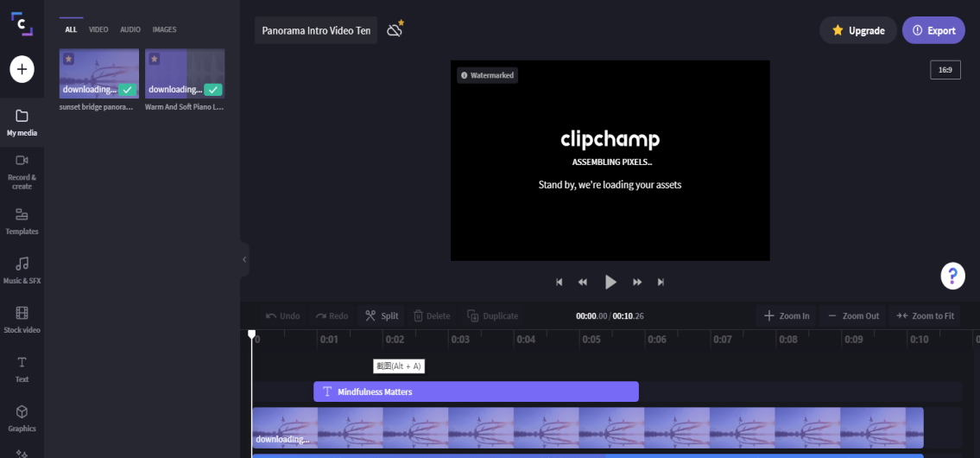Open Graphics sidebar section
The height and width of the screenshot is (458, 980).
point(22,419)
